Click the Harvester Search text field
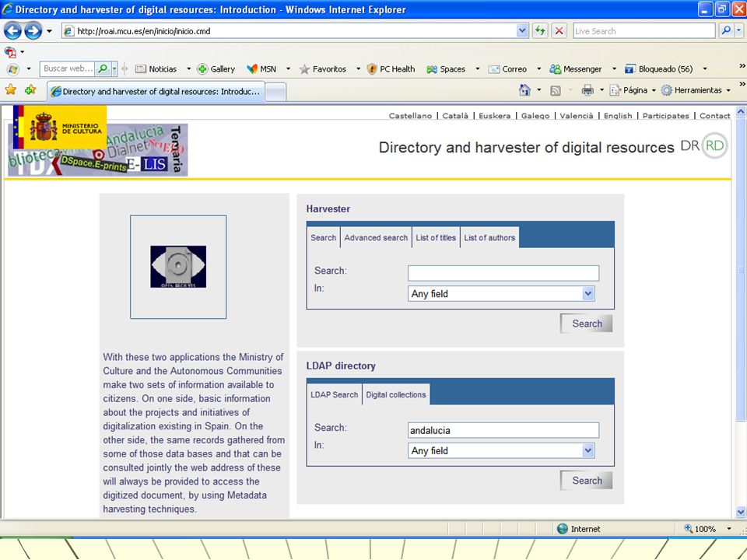The height and width of the screenshot is (560, 747). click(x=503, y=273)
